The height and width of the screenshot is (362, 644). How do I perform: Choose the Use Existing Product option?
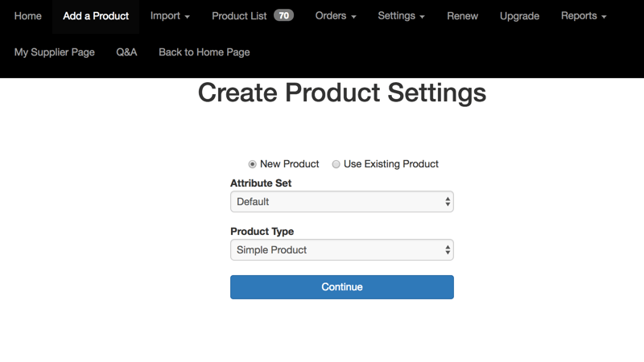[336, 164]
